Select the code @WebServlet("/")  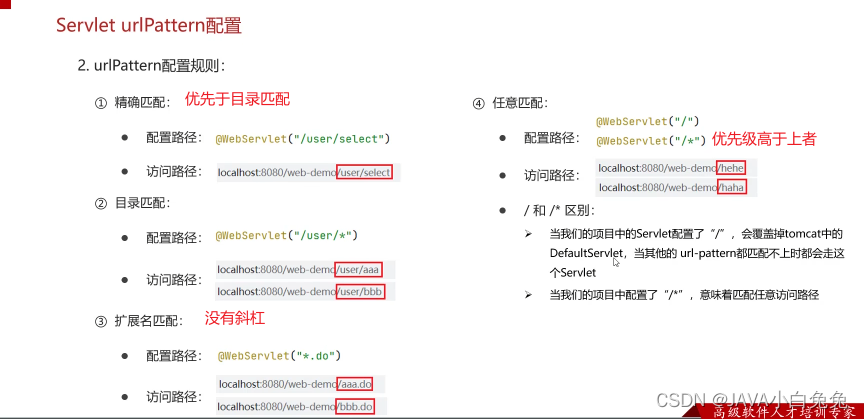[648, 121]
